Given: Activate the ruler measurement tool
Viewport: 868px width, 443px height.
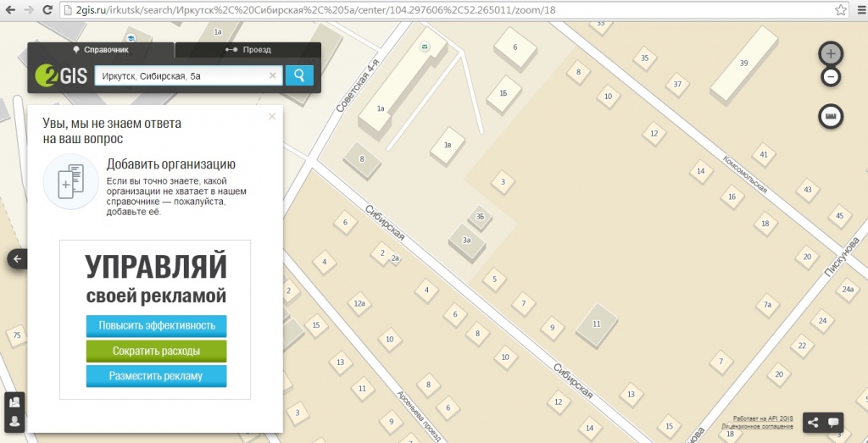Looking at the screenshot, I should pos(831,116).
